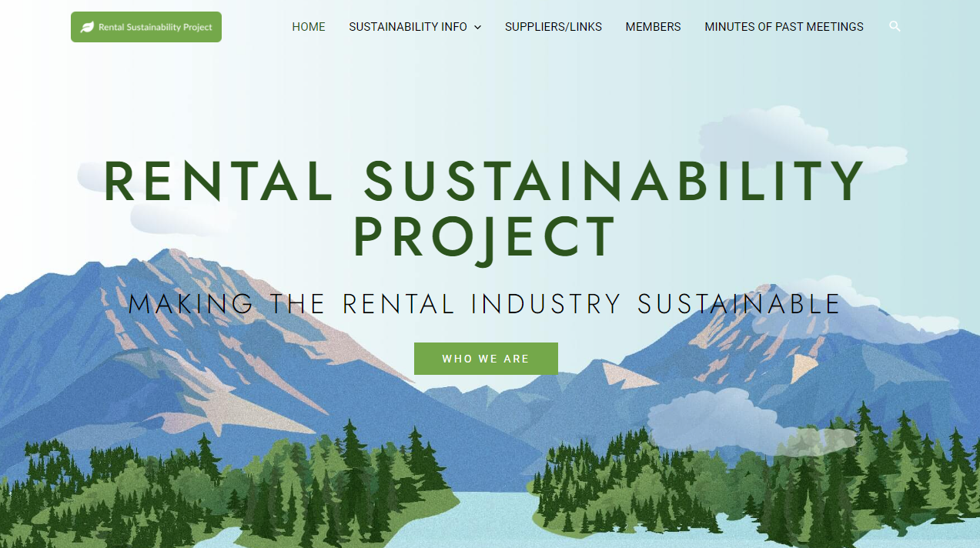Navigate to the MEMBERS page
The height and width of the screenshot is (548, 980).
click(x=653, y=27)
